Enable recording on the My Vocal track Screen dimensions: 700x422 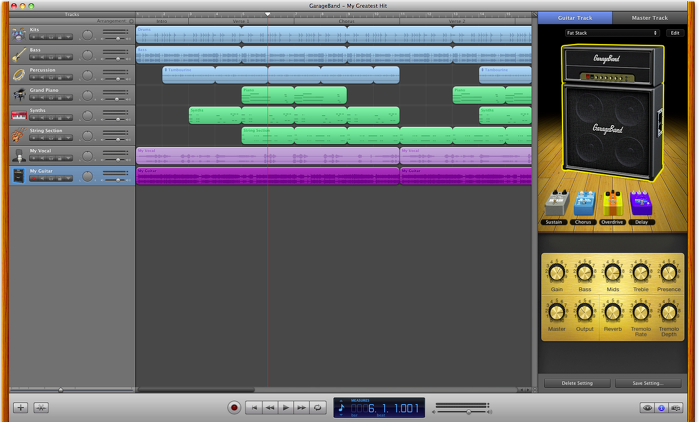[x=33, y=158]
